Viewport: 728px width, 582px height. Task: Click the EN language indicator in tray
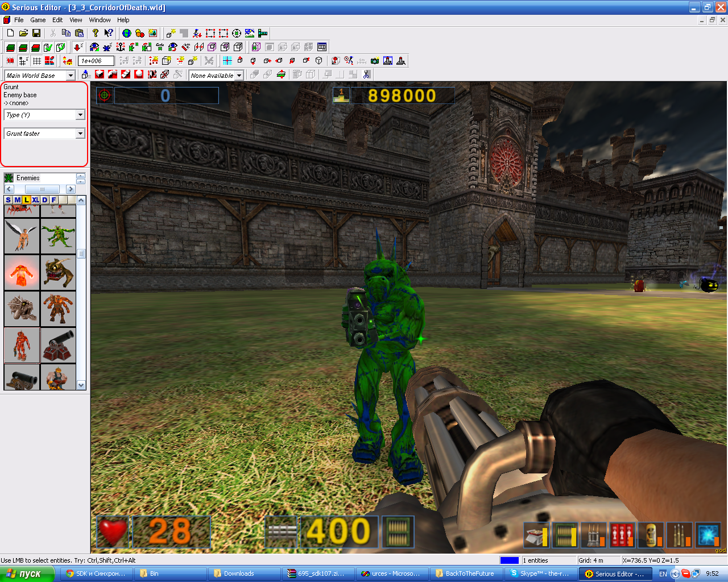click(663, 574)
